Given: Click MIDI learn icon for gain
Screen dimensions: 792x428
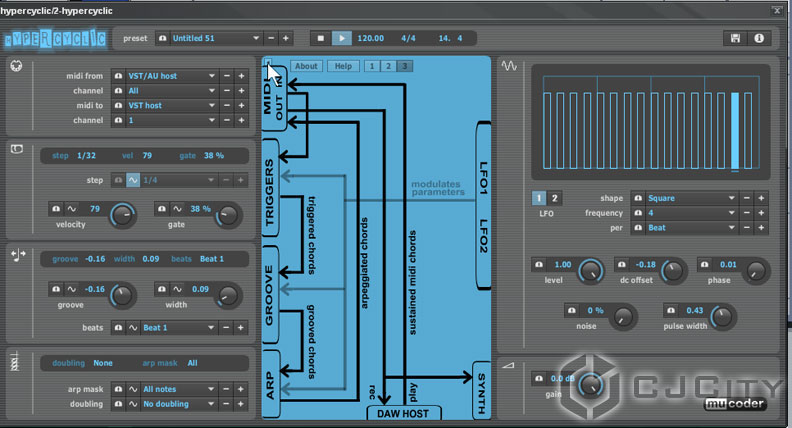Looking at the screenshot, I should click(539, 378).
